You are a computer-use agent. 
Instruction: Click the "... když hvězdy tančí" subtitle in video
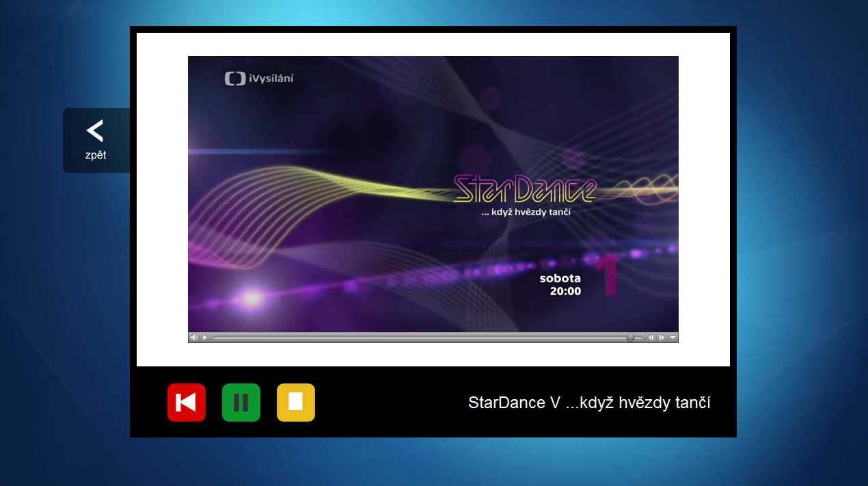pos(526,213)
